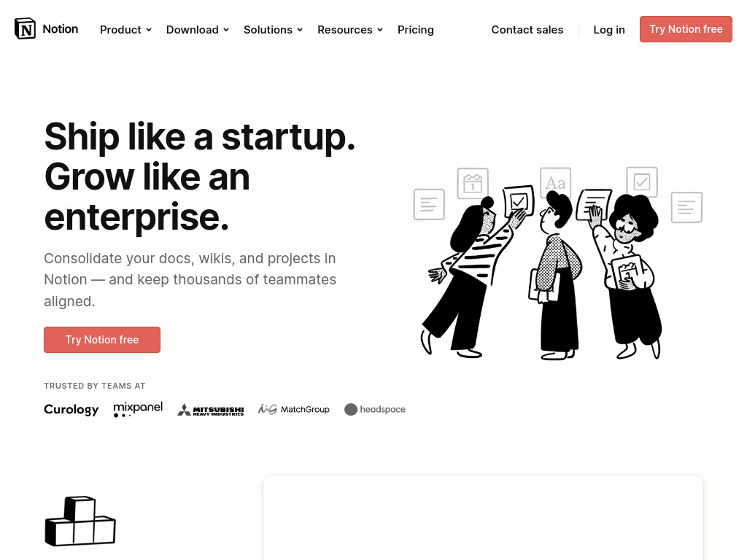Click the Aa typography icon in illustration
This screenshot has width=747, height=560.
(555, 182)
